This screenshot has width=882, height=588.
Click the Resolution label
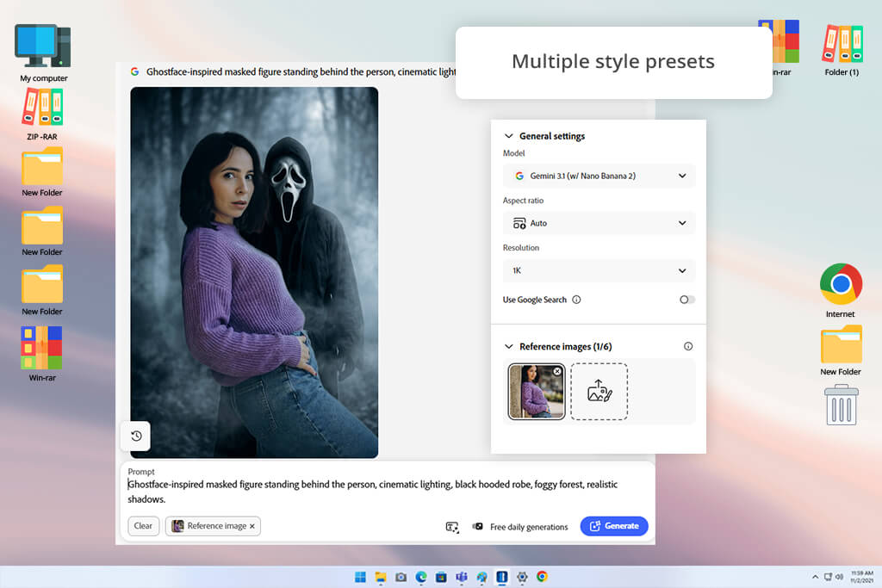[521, 248]
